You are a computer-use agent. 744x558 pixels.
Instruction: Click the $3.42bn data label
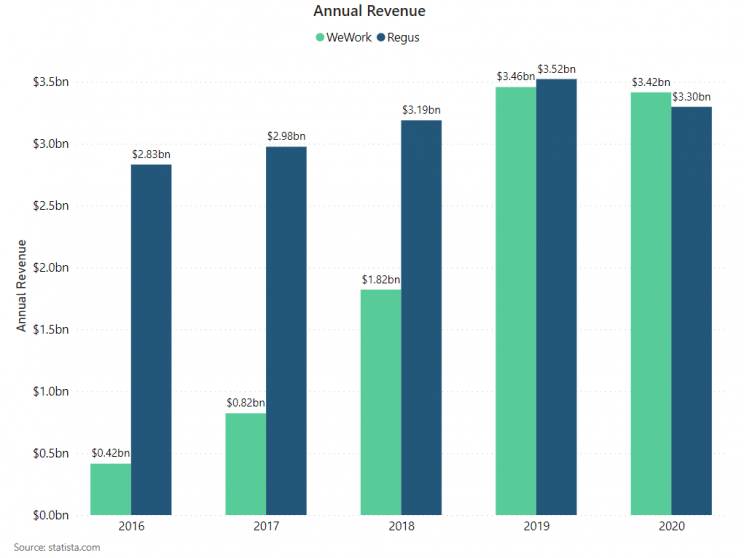click(651, 82)
